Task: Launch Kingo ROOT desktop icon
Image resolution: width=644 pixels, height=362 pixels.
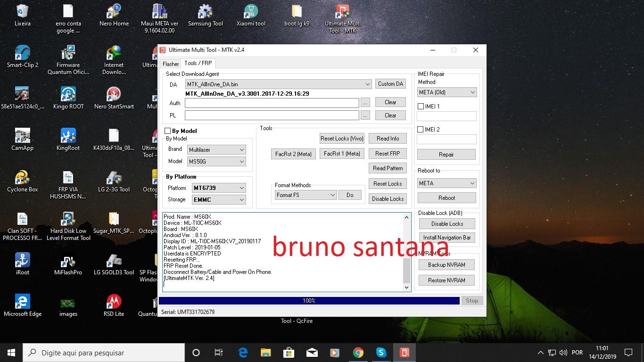Action: pyautogui.click(x=68, y=99)
